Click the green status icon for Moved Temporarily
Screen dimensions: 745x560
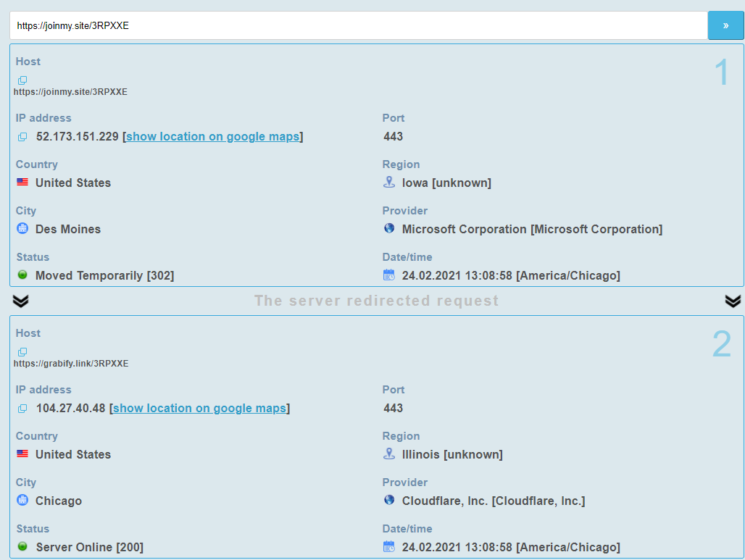[22, 275]
